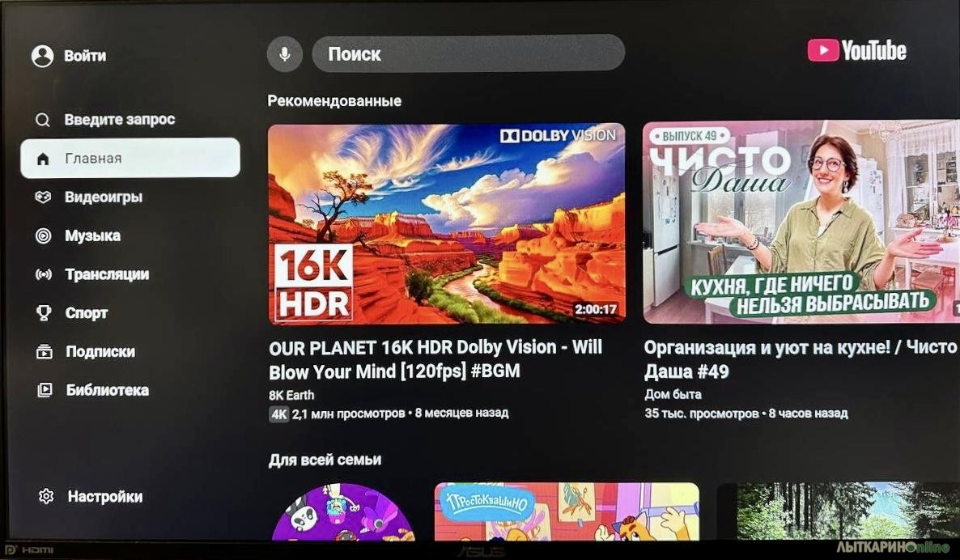
Task: Click the OUR PLANET 16K HDR video title
Action: coord(436,359)
